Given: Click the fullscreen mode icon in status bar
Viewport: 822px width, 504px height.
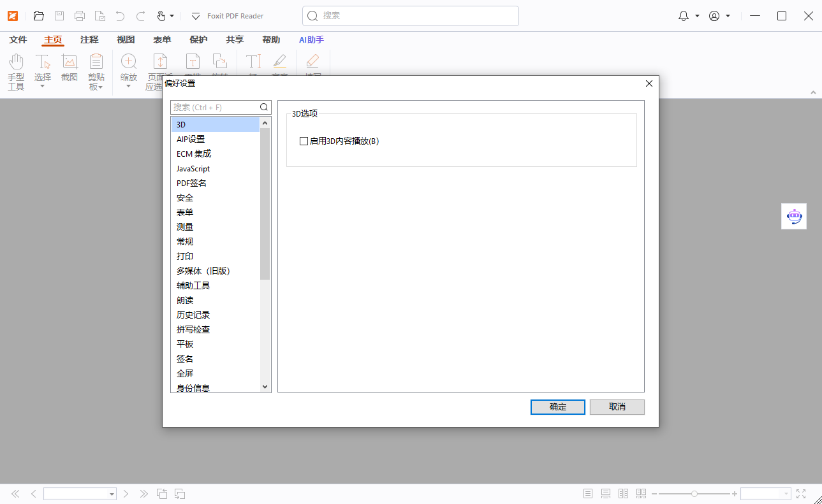Looking at the screenshot, I should click(801, 493).
